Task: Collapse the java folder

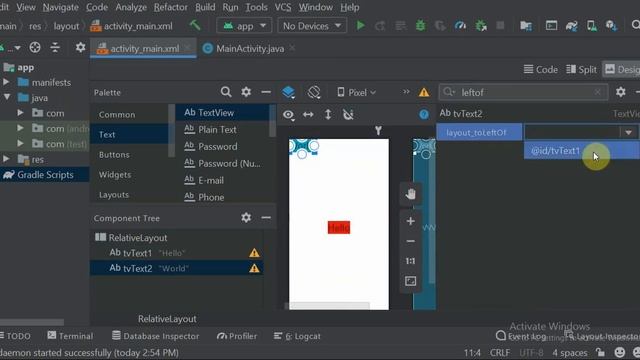Action: (x=7, y=98)
